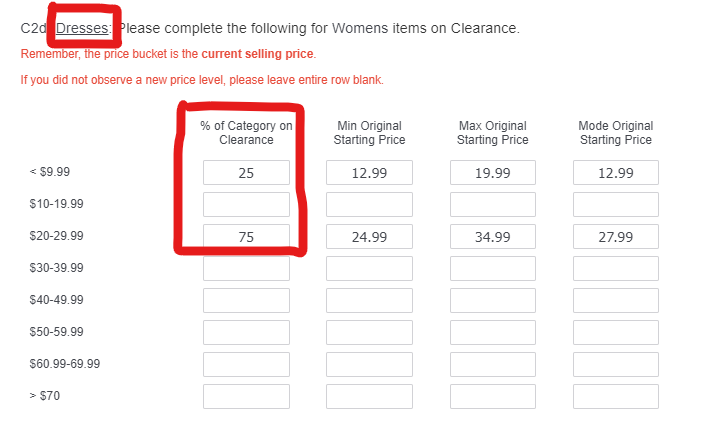Click Max Original Starting Price for $10-19.99
The height and width of the screenshot is (428, 713).
(x=493, y=205)
